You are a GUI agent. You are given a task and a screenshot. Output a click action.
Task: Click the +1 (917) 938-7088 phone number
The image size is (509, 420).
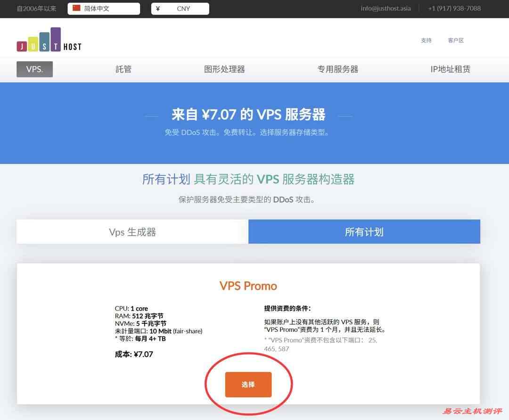[454, 8]
